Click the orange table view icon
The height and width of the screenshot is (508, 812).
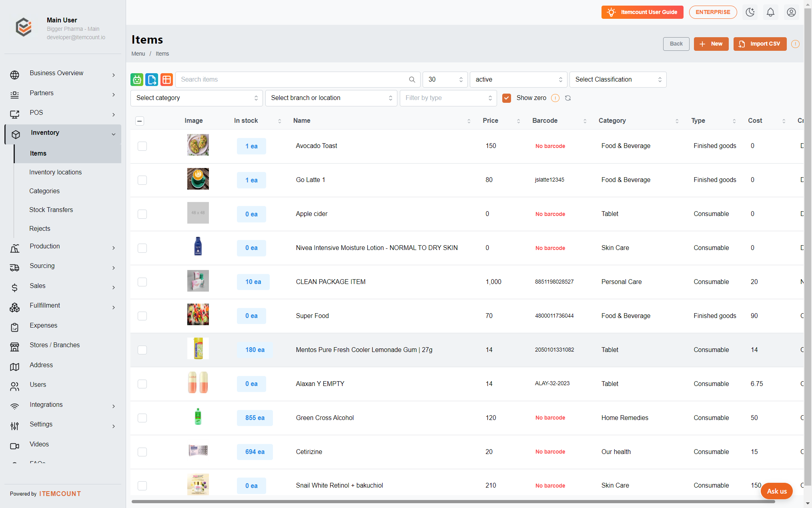point(166,80)
